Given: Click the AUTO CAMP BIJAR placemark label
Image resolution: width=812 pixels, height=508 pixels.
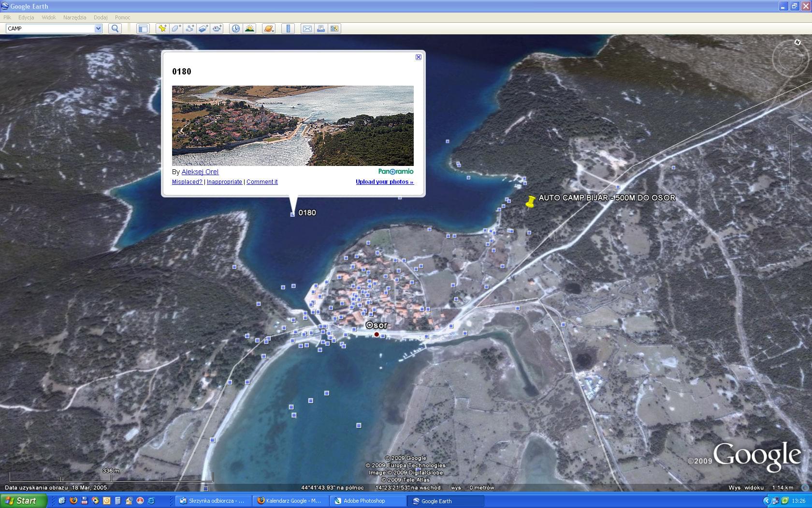Looking at the screenshot, I should 607,198.
